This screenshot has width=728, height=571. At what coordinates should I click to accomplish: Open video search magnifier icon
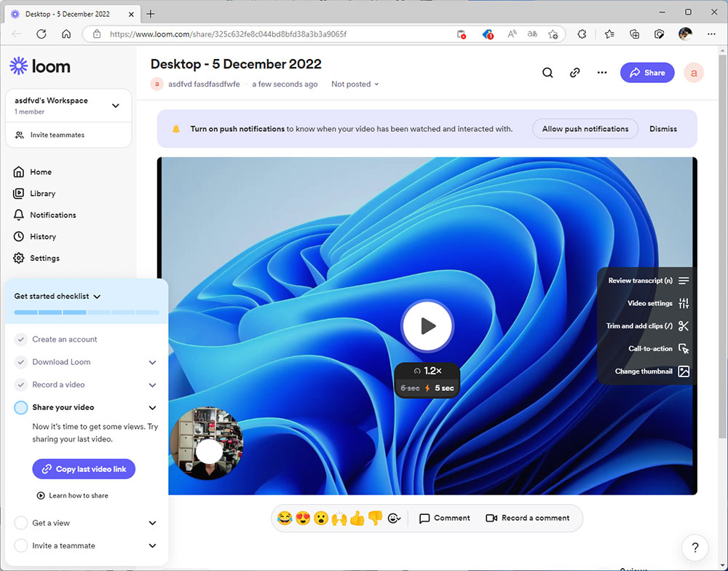tap(547, 73)
